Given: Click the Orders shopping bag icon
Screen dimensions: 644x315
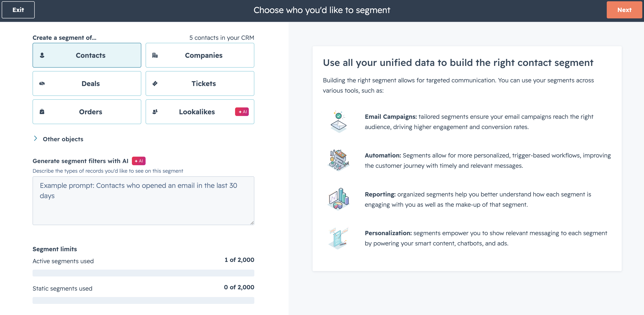Looking at the screenshot, I should [42, 111].
